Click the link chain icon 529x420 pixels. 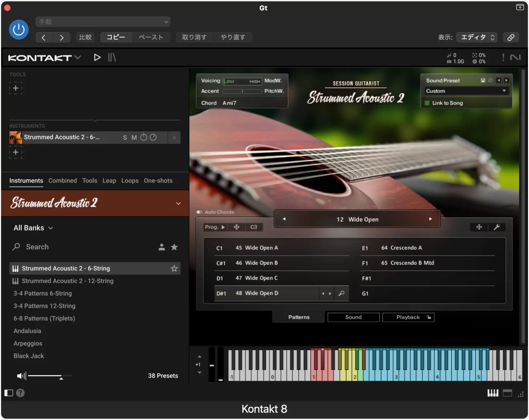tap(511, 37)
